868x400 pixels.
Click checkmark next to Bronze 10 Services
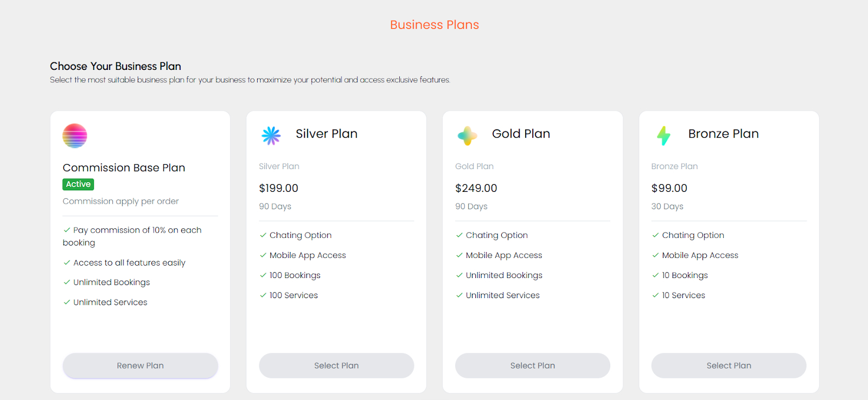[655, 295]
